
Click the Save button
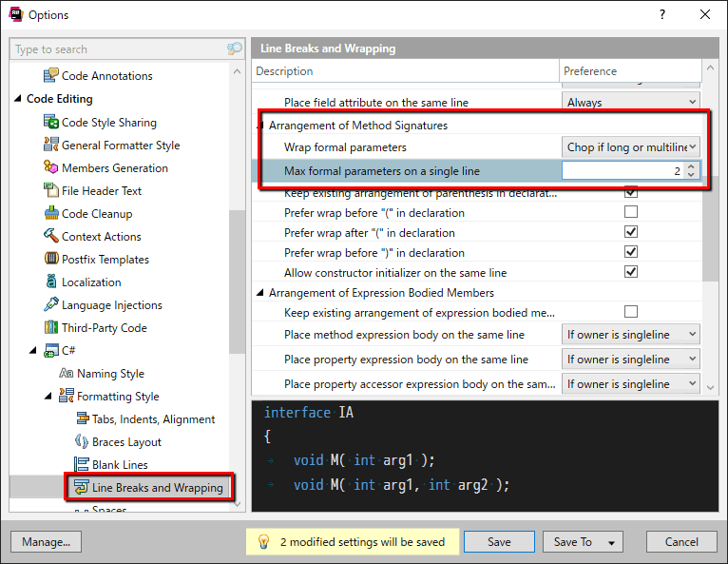click(499, 542)
